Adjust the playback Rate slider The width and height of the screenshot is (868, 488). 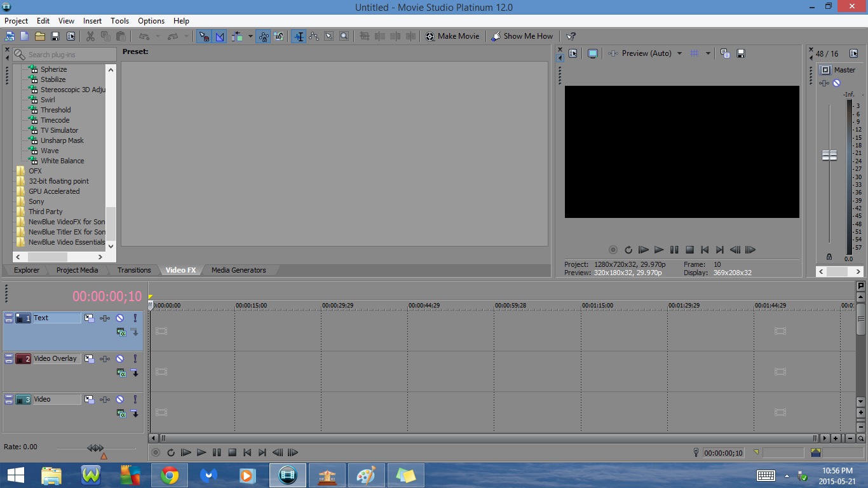point(96,449)
